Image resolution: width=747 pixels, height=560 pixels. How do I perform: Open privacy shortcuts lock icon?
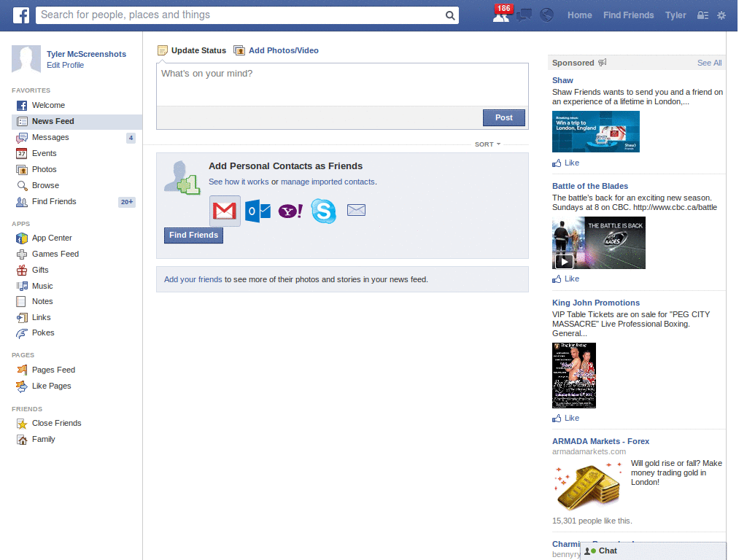[703, 15]
